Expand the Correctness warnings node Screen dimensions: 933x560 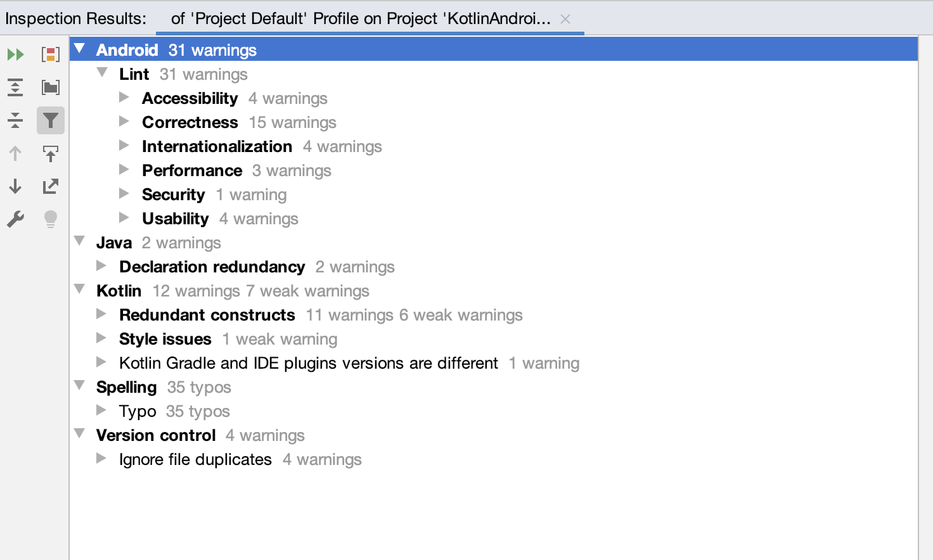pos(124,122)
